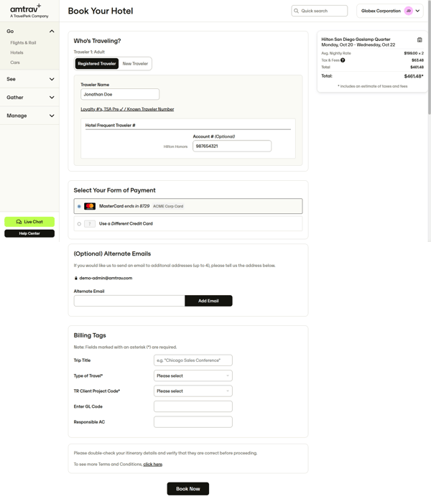Click the Trip Title input field
The image size is (431, 504).
[x=193, y=360]
